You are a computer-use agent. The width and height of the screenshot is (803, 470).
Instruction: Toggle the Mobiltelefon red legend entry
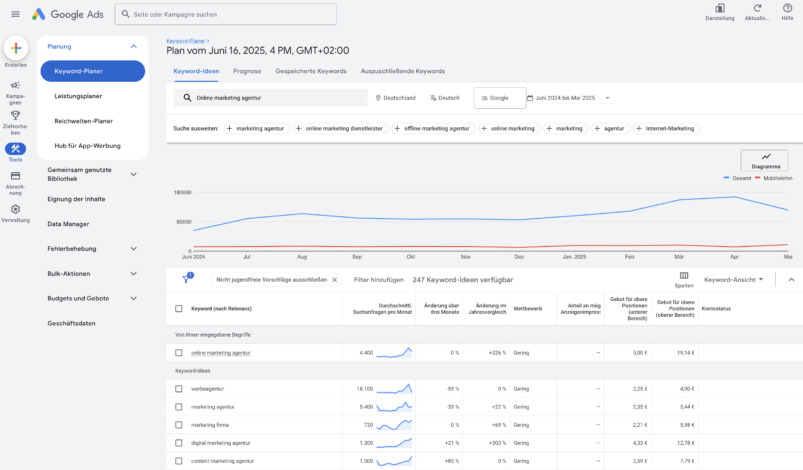coord(774,178)
